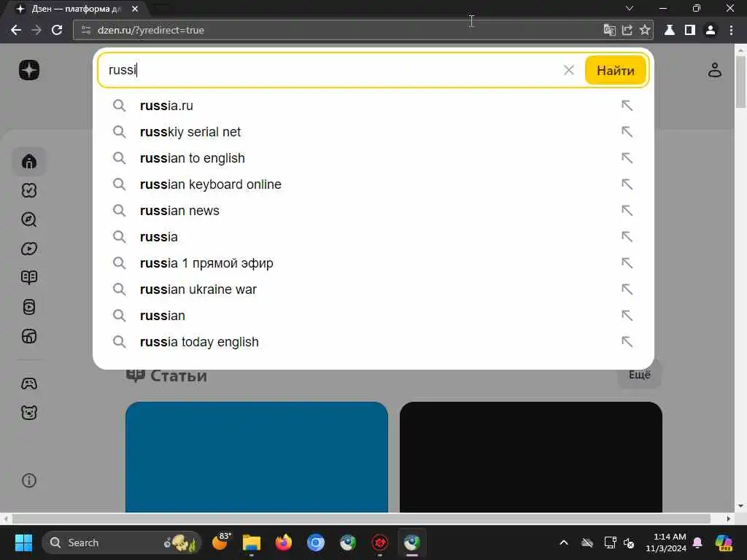Open the user profile icon on page
747x560 pixels.
coord(715,70)
